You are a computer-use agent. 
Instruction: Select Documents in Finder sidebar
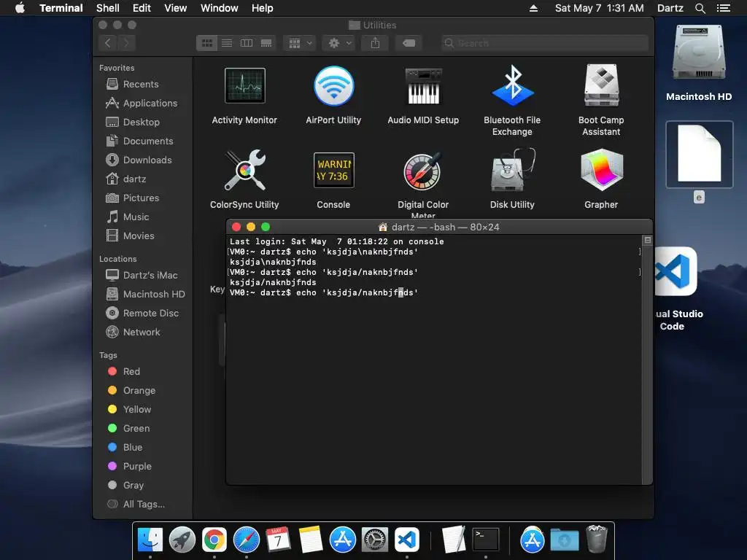139,141
